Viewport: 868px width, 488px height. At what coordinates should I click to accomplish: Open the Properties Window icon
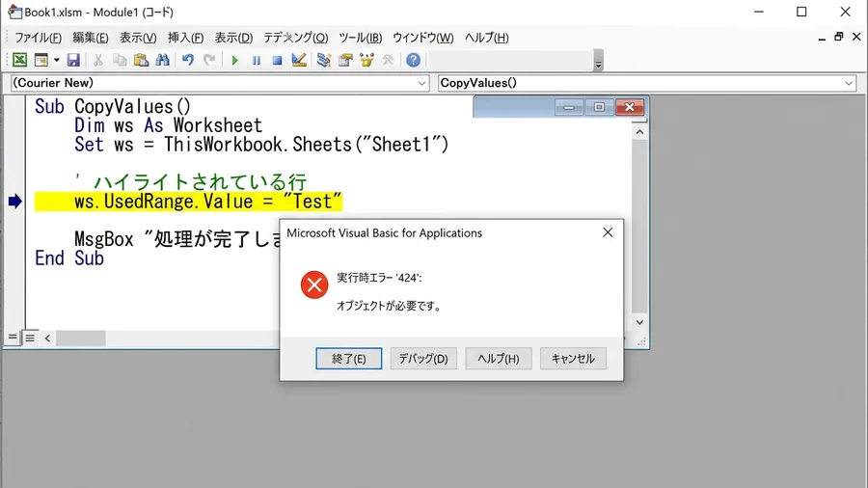(345, 60)
